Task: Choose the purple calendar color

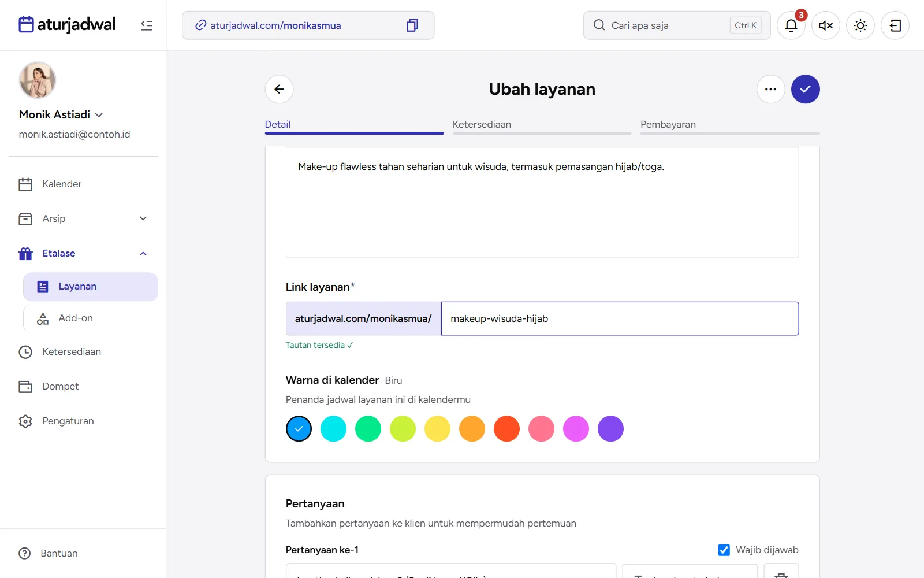Action: [610, 429]
